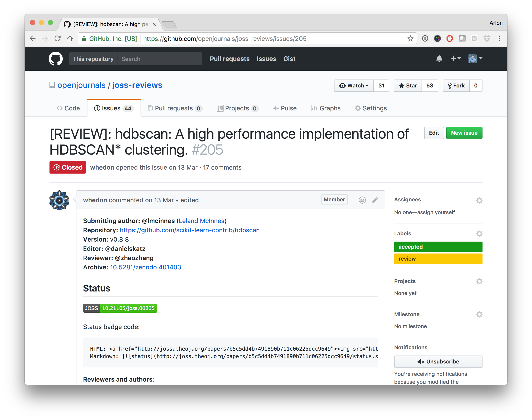The height and width of the screenshot is (420, 532).
Task: Click the GitHub Octocat logo
Action: (x=56, y=59)
